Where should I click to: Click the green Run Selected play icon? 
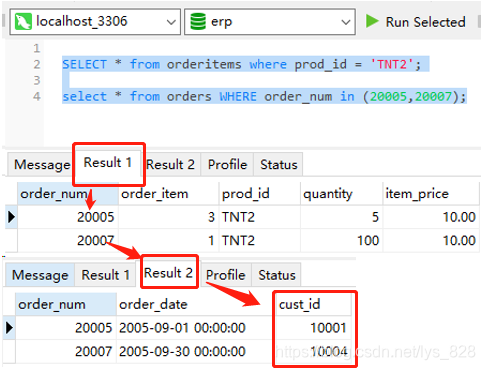(372, 21)
